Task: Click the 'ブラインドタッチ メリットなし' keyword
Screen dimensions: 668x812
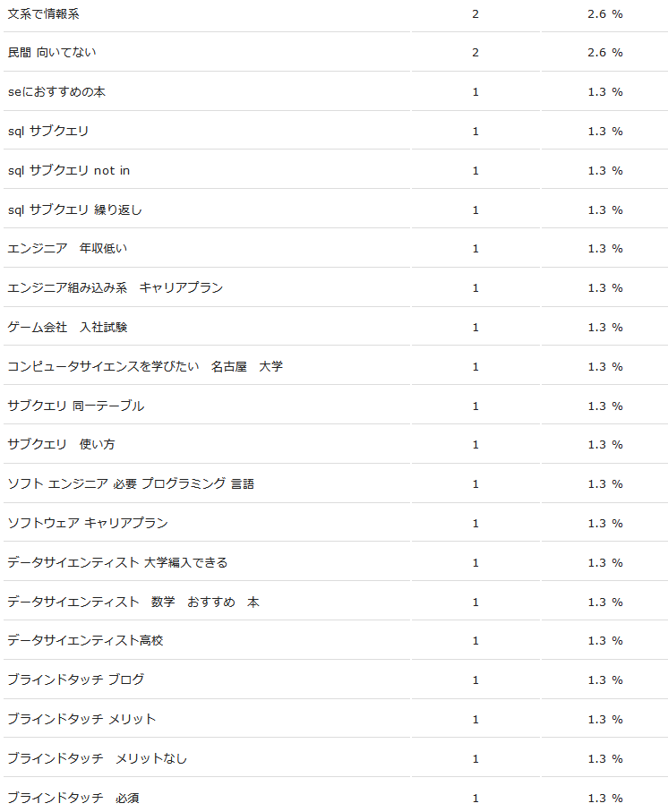Action: pos(97,759)
